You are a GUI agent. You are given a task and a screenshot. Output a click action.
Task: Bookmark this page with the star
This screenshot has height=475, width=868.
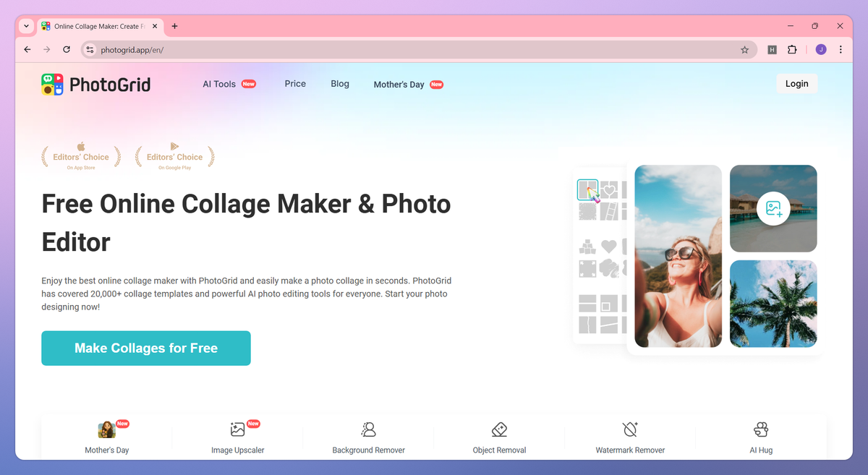[x=744, y=50]
